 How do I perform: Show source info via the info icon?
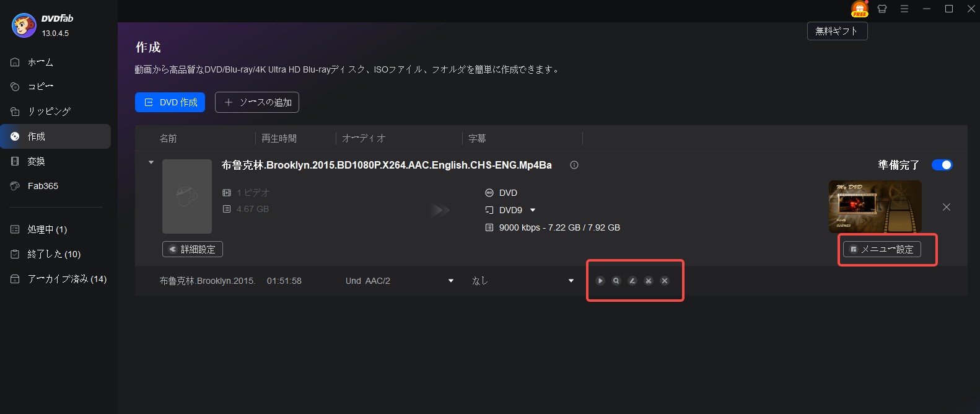(574, 165)
